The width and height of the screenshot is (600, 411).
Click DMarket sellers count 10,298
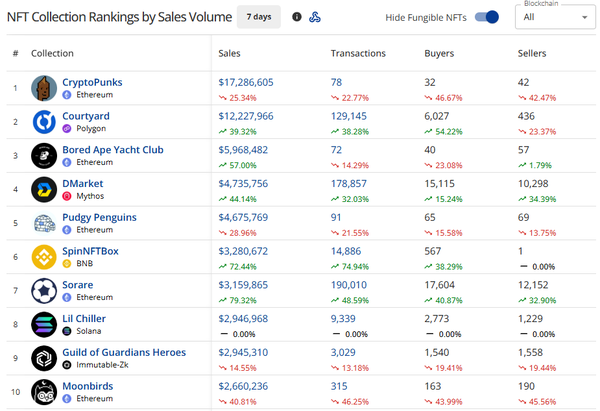[533, 184]
